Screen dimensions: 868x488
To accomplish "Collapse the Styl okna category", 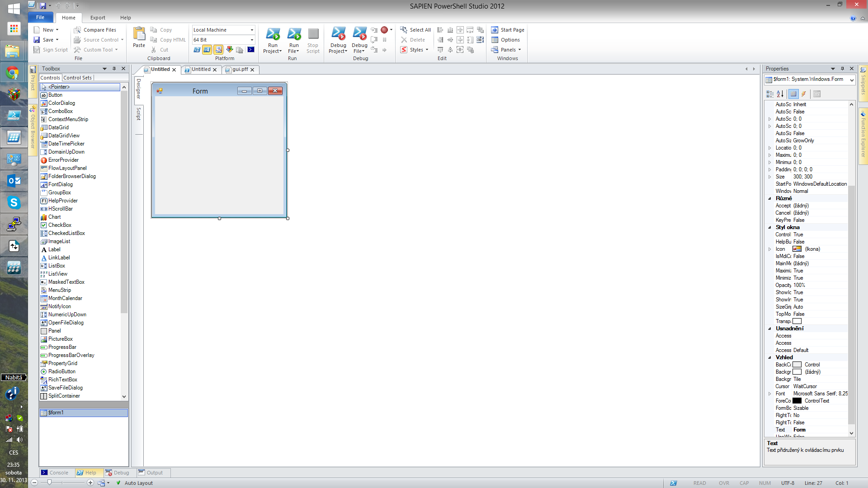I will point(770,227).
